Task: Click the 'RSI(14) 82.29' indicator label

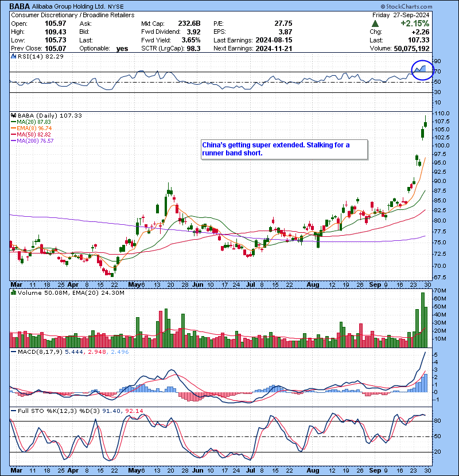Action: click(41, 56)
